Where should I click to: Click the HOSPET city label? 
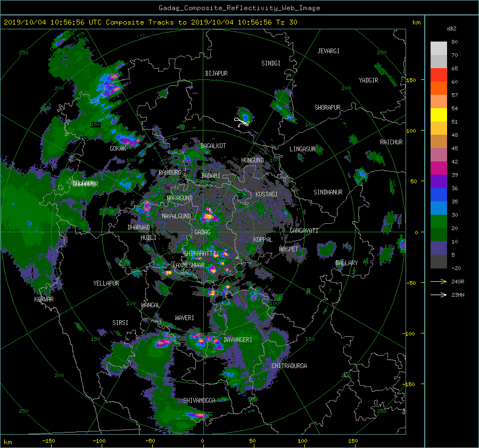[288, 249]
